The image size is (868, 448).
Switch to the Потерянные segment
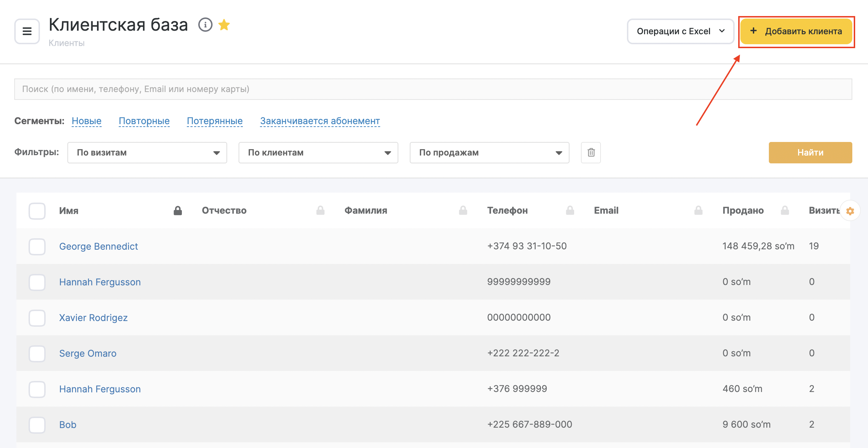click(x=215, y=121)
